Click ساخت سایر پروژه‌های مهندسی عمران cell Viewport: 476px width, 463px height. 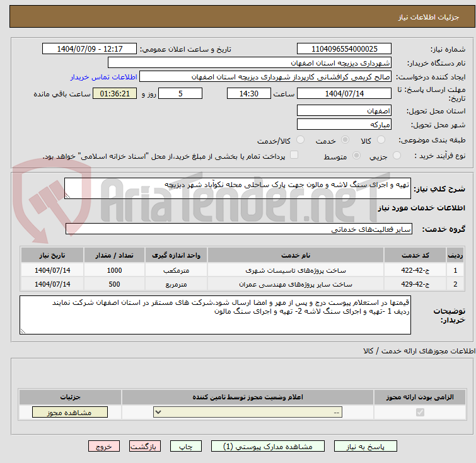pyautogui.click(x=296, y=284)
